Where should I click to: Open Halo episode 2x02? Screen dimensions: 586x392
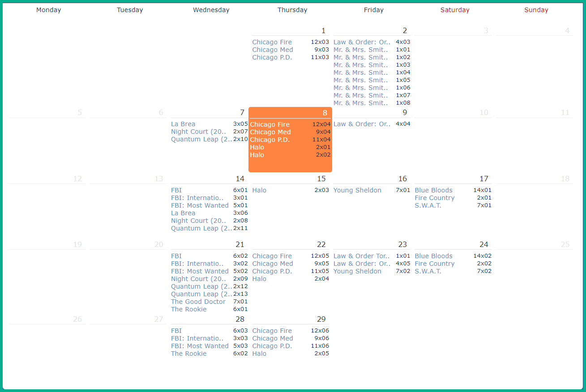pyautogui.click(x=257, y=155)
